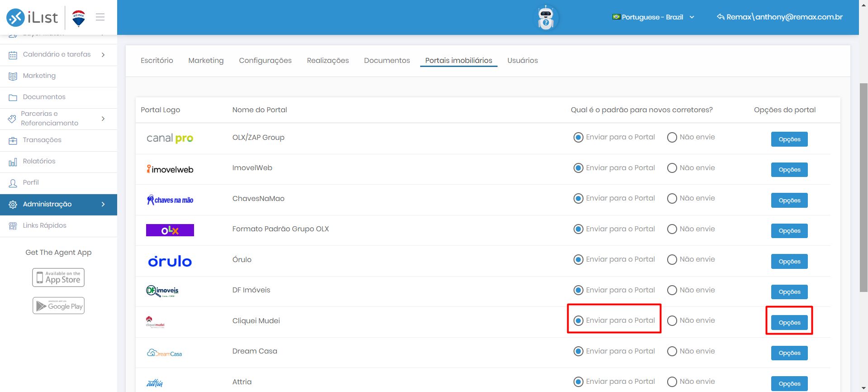
Task: Open the Documentos tab
Action: point(387,61)
